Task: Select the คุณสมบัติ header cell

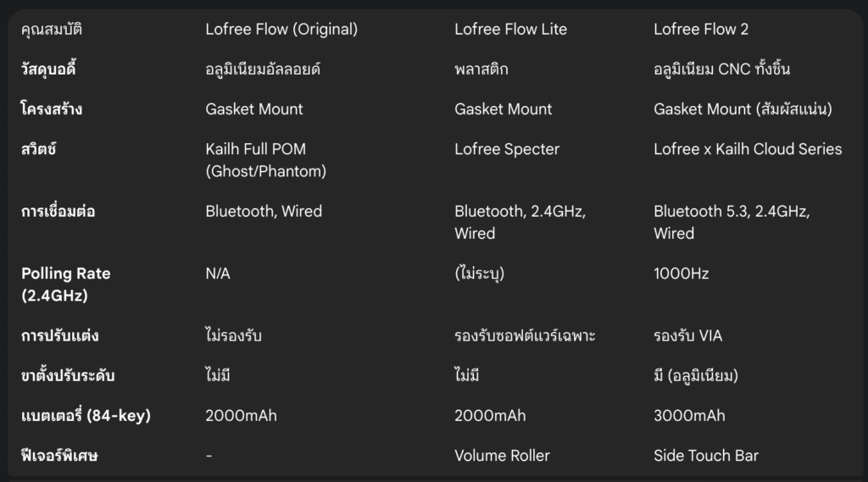Action: [52, 30]
